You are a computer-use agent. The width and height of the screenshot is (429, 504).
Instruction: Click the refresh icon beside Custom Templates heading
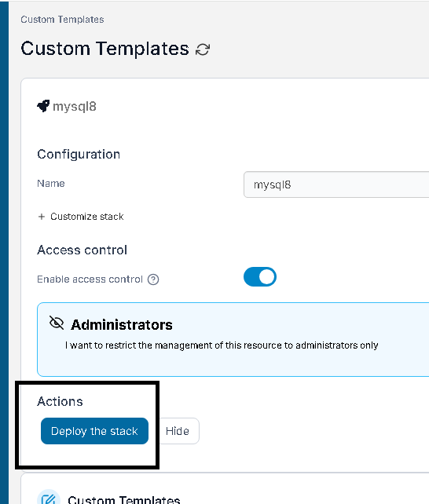(203, 49)
